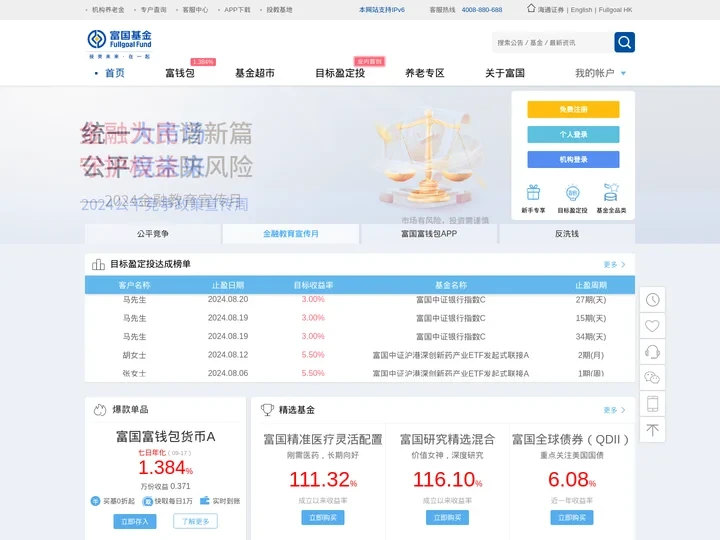This screenshot has height=540, width=720.
Task: Open 投教基地 top bar link
Action: pos(279,10)
